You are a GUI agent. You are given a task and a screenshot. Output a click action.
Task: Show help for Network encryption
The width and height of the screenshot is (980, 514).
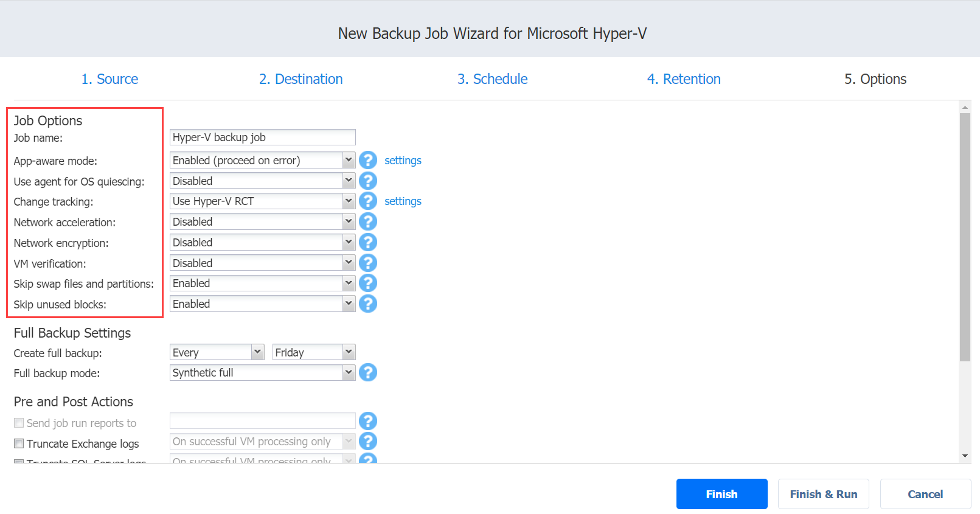click(x=368, y=242)
